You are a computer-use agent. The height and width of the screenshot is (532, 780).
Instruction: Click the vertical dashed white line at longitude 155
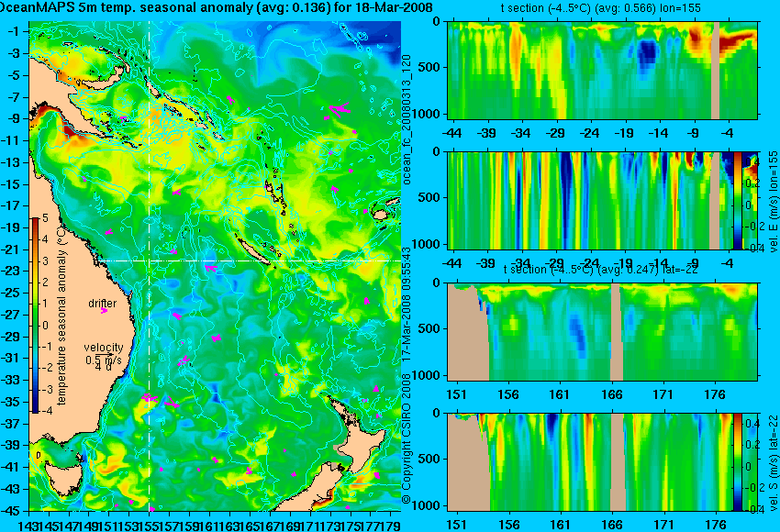point(149,266)
